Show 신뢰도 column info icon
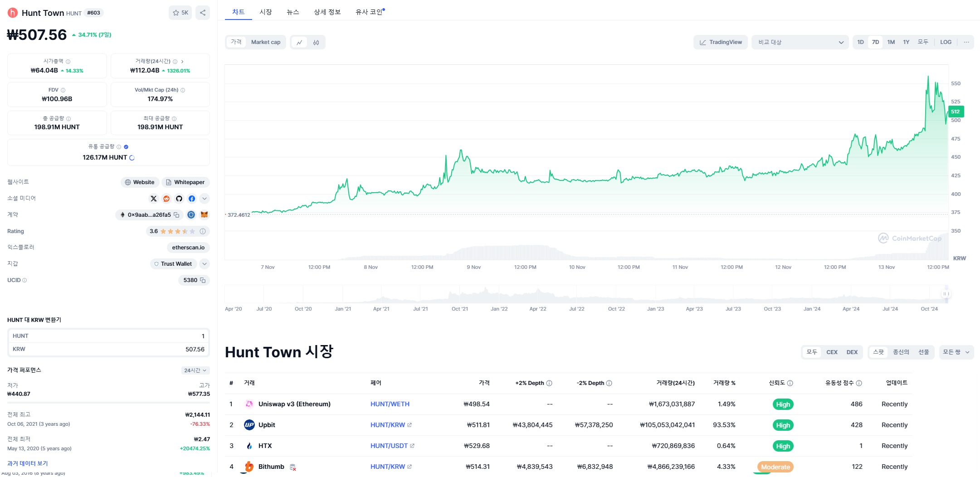This screenshot has width=980, height=477. click(790, 383)
